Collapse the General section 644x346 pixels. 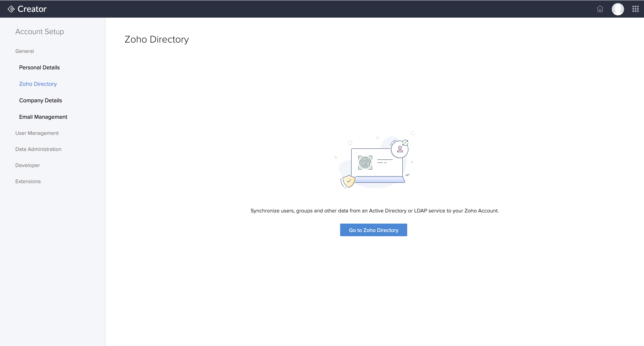coord(24,51)
